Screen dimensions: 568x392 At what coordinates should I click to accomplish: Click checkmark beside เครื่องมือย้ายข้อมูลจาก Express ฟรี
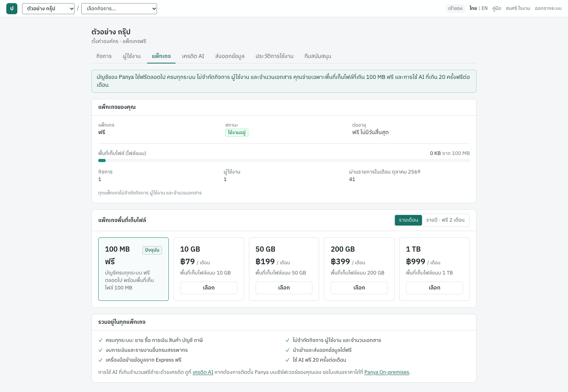[x=101, y=360]
